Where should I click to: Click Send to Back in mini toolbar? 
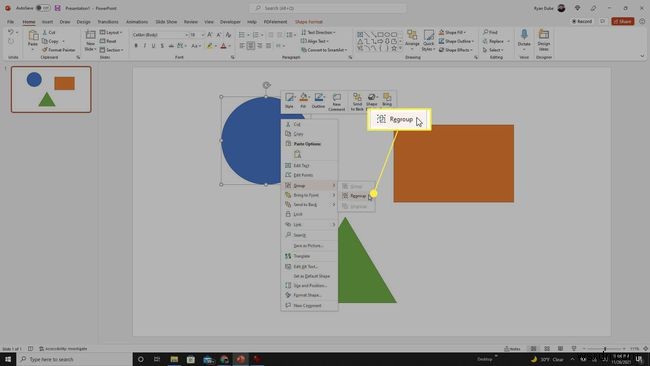357,102
